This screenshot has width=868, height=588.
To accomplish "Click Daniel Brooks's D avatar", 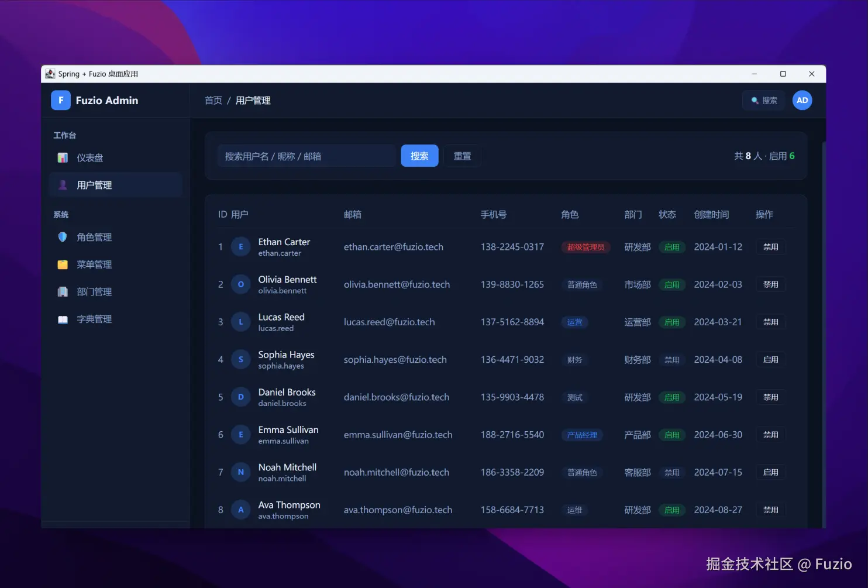I will pyautogui.click(x=240, y=397).
